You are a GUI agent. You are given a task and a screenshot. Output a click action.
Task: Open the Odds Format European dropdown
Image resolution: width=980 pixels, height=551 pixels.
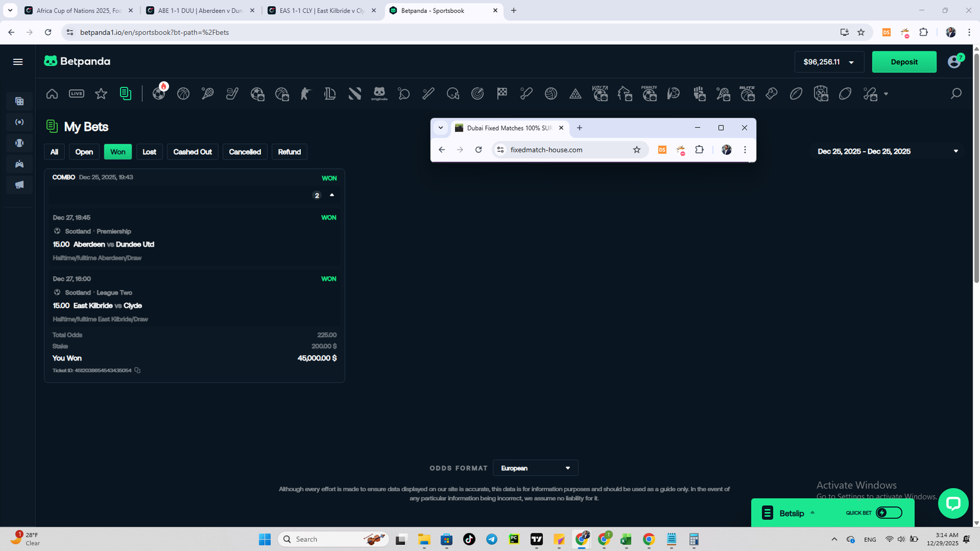[535, 468]
